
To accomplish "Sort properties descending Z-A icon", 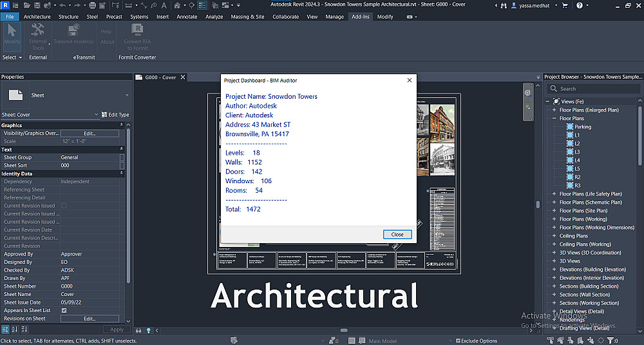I will [24, 329].
